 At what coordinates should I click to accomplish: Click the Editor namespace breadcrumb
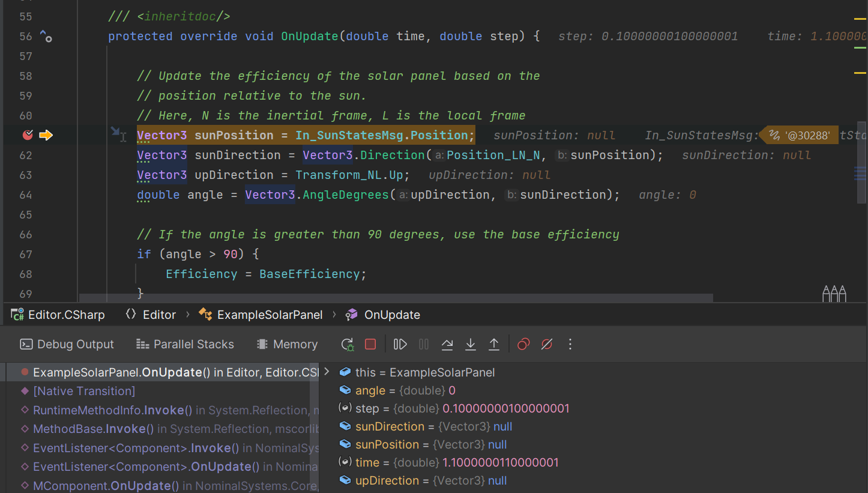pos(151,315)
